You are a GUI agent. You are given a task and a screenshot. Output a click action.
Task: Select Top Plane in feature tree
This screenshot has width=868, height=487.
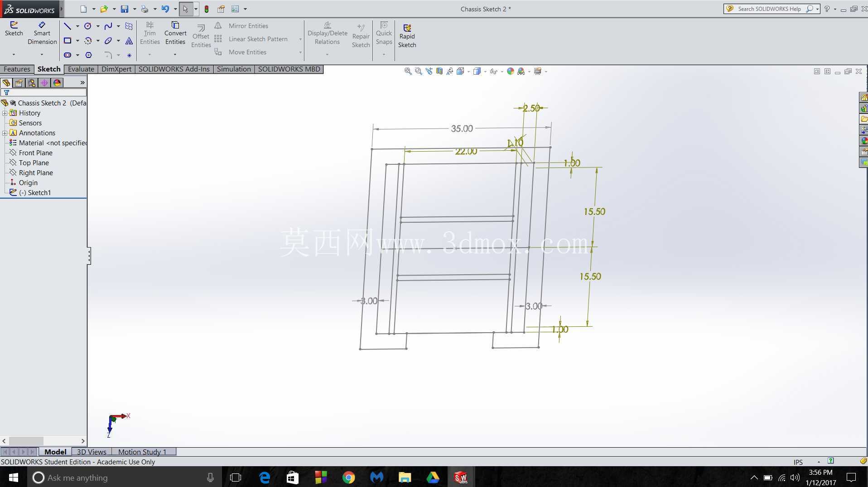tap(34, 163)
